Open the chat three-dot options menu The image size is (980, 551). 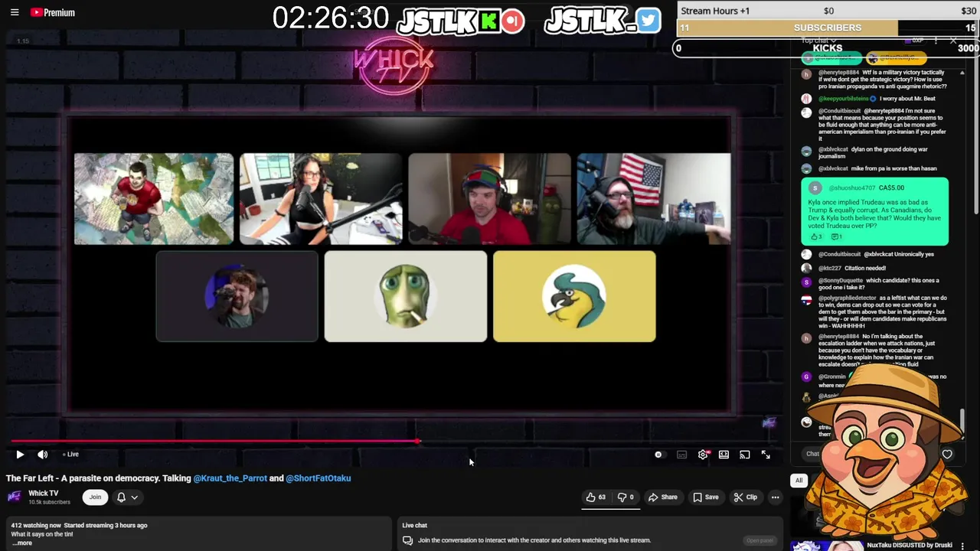pyautogui.click(x=936, y=40)
